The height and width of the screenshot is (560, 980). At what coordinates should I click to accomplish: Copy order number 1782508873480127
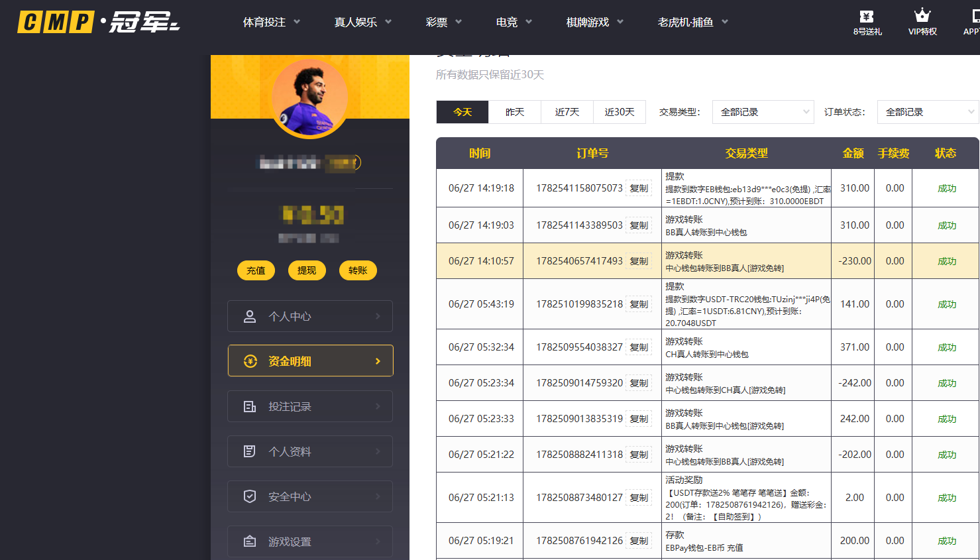coord(639,498)
